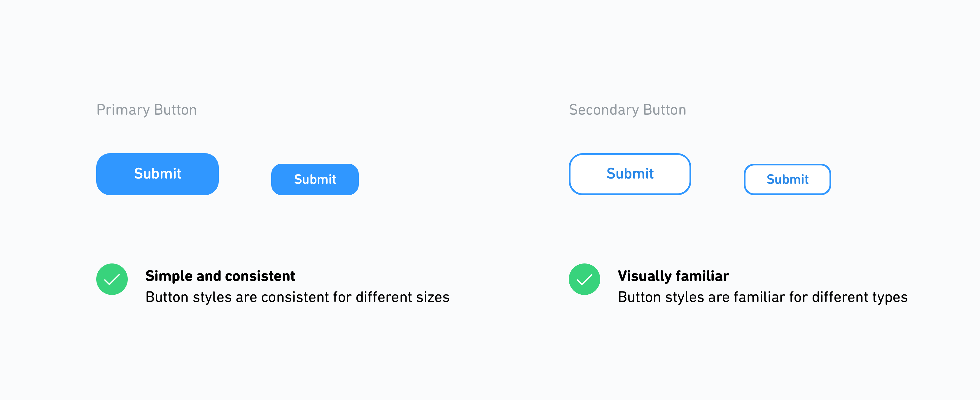Screen dimensions: 980x400
Task: Click the small blue primary Submit button
Action: point(315,179)
